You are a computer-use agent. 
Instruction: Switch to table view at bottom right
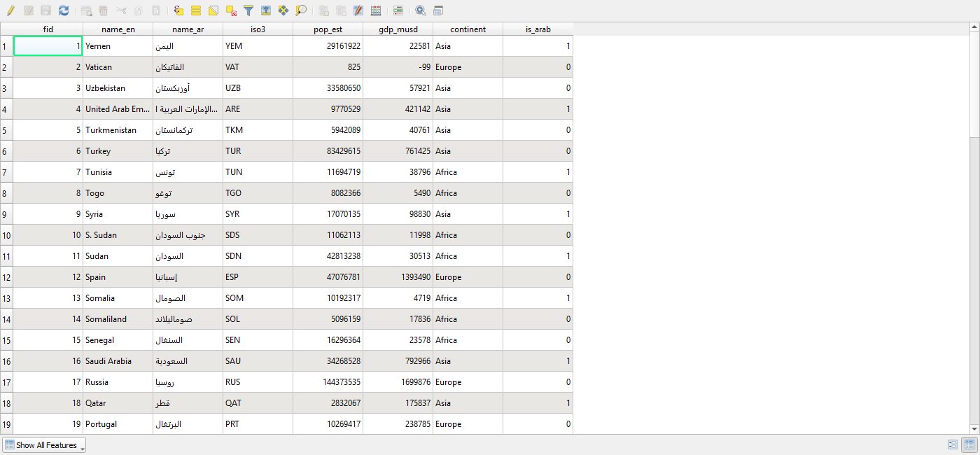[969, 444]
